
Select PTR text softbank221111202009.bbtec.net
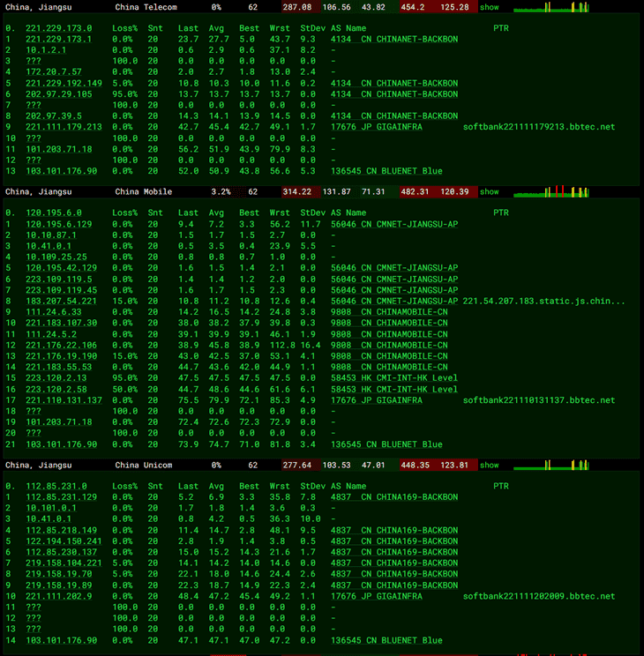pyautogui.click(x=539, y=596)
